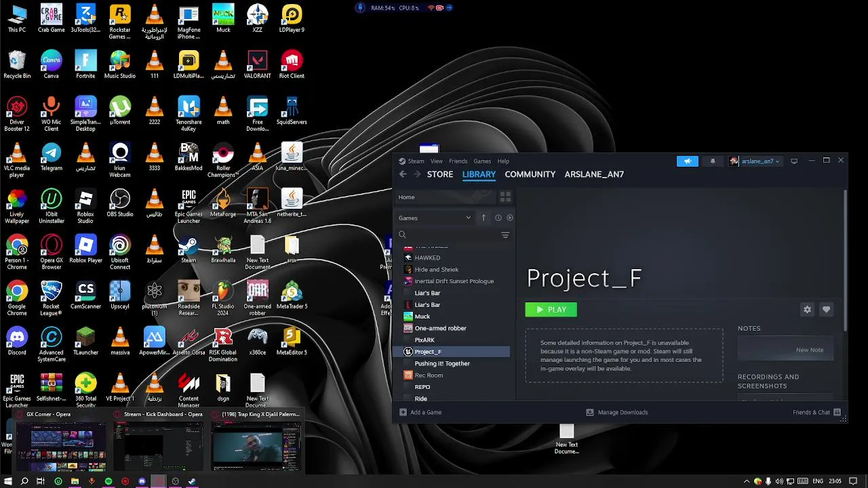
Task: Switch Steam to Big Picture mode icon
Action: (x=794, y=161)
